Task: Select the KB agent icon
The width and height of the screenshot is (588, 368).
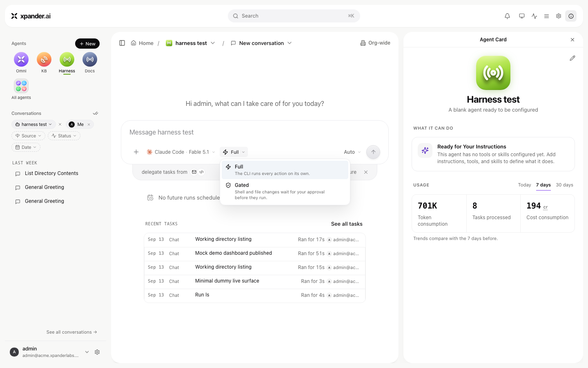Action: click(x=44, y=60)
